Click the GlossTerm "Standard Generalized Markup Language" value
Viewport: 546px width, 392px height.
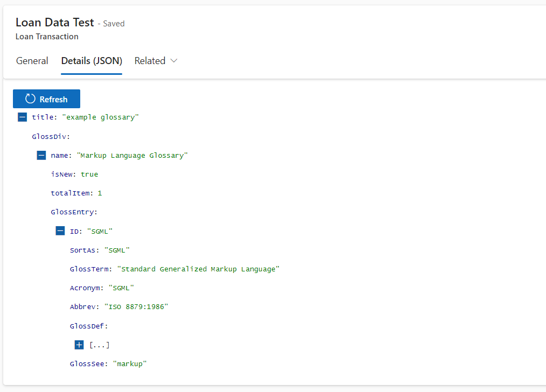199,269
